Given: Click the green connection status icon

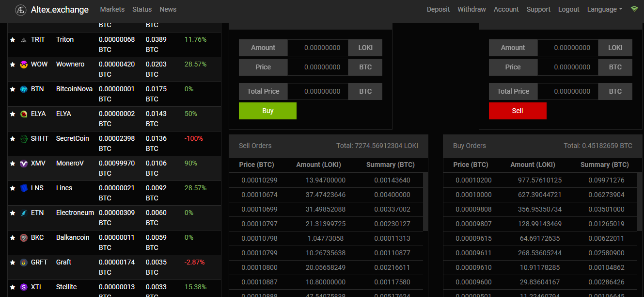Looking at the screenshot, I should point(634,9).
